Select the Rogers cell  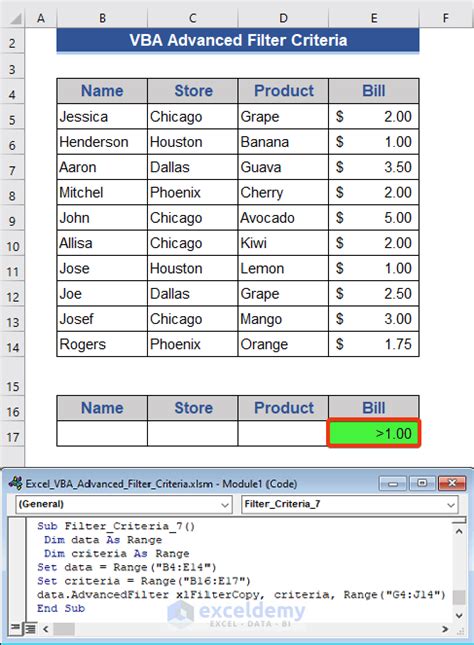[102, 344]
